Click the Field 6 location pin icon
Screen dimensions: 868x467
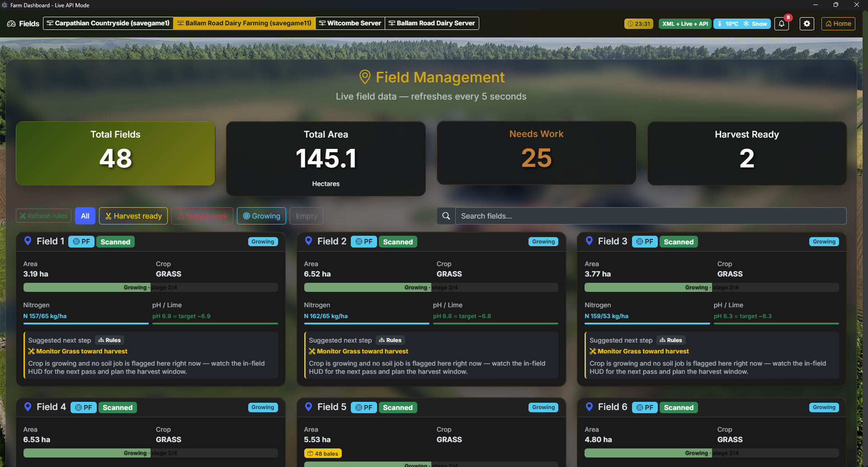[589, 406]
